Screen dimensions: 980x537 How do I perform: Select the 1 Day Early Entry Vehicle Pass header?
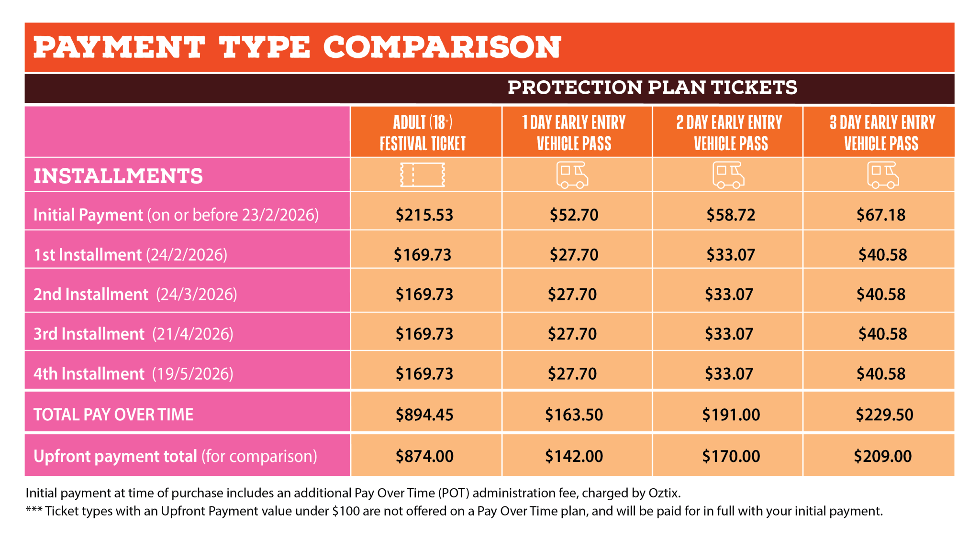[x=574, y=132]
